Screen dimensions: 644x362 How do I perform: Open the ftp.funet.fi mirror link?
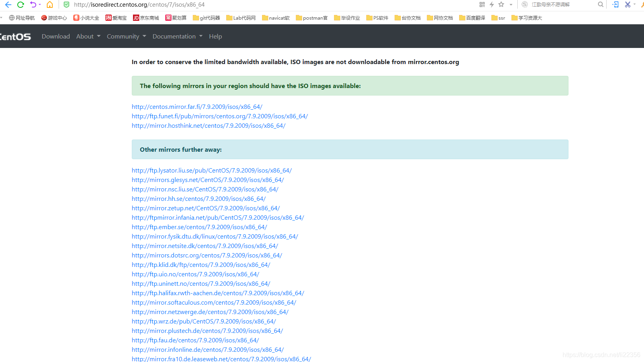click(x=220, y=116)
